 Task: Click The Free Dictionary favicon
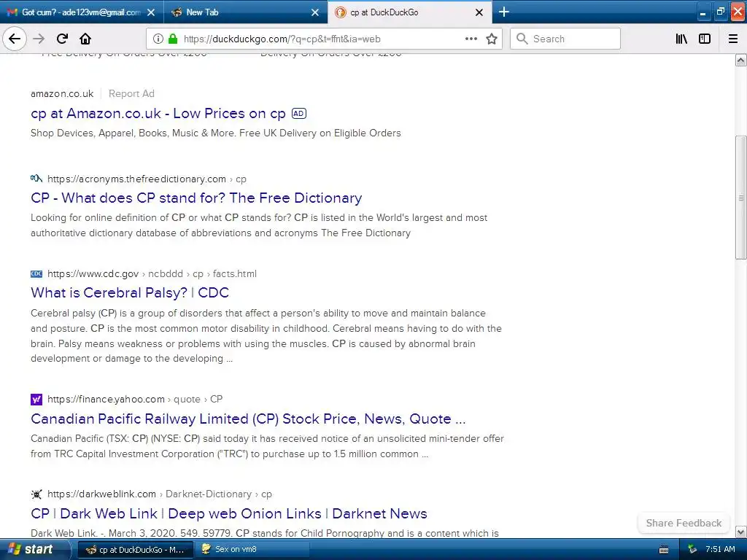tap(36, 179)
